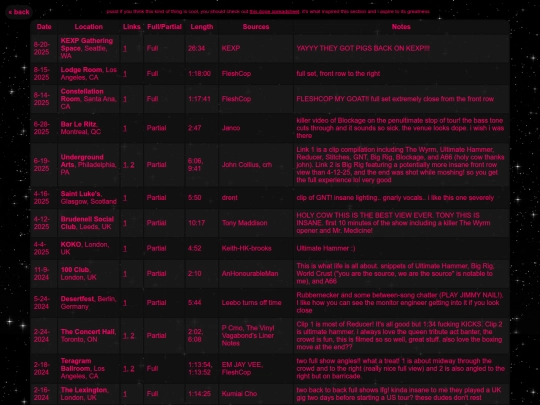Click 'KEXP Gathering Space, Seattle, WA' location
The width and height of the screenshot is (540, 405).
(x=87, y=49)
